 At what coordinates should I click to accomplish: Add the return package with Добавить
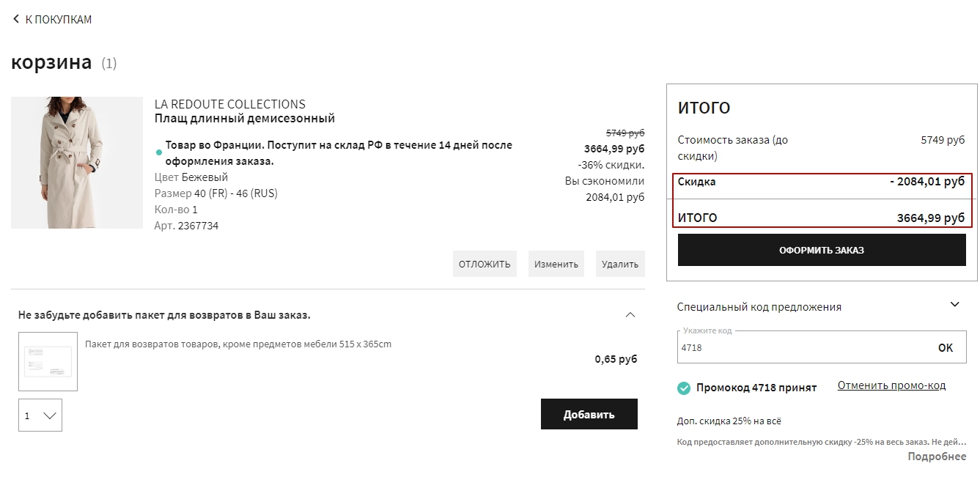click(x=589, y=414)
